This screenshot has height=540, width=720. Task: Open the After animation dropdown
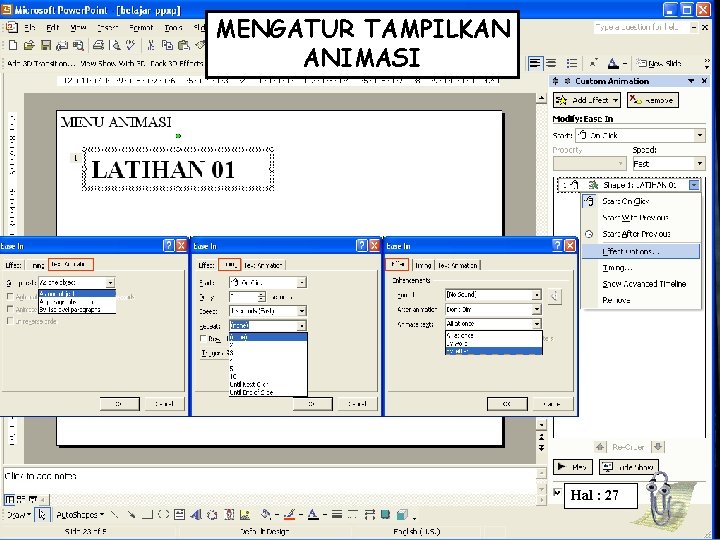(x=536, y=309)
